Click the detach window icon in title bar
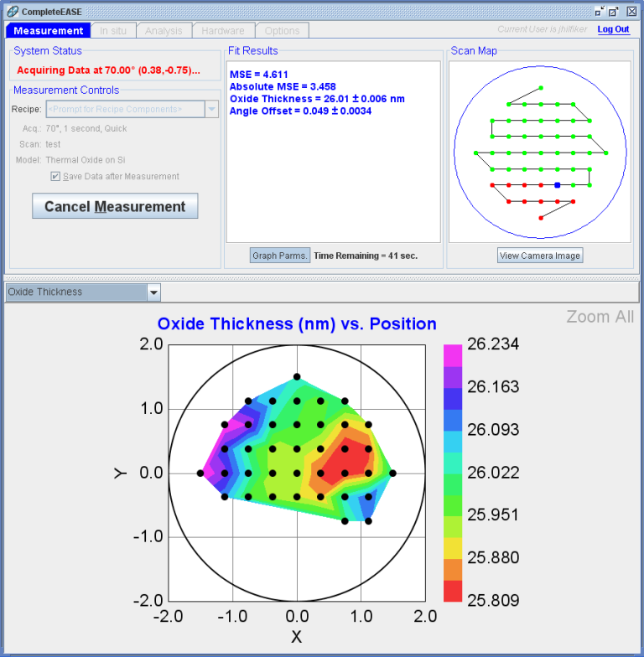The image size is (644, 657). click(614, 12)
